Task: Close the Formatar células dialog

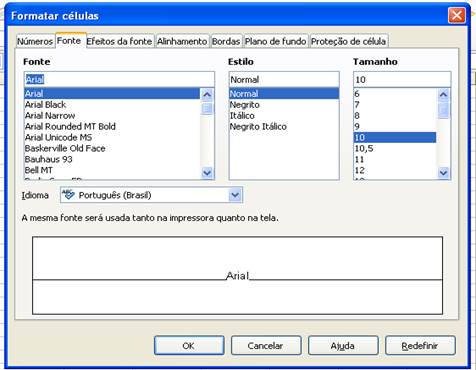Action: [456, 15]
